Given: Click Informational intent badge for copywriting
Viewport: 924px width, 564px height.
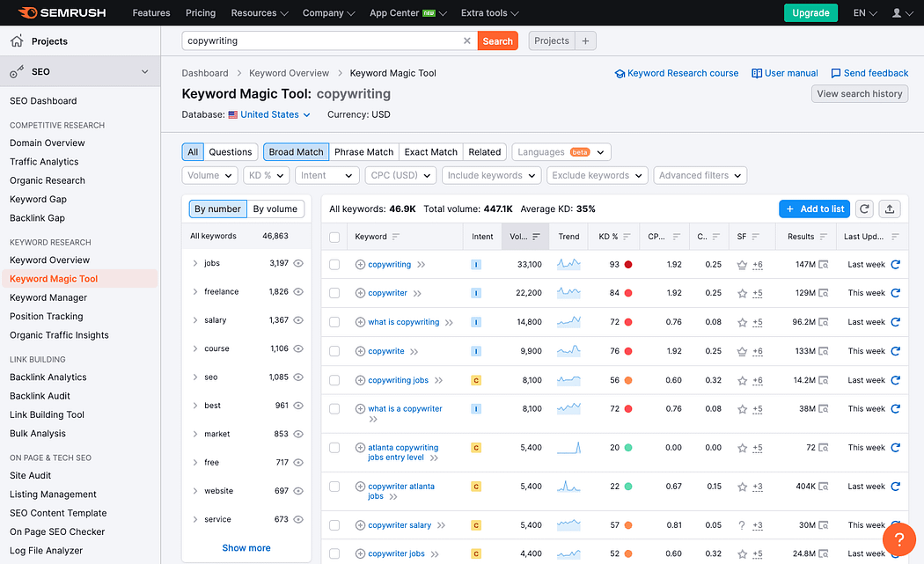Looking at the screenshot, I should [476, 265].
